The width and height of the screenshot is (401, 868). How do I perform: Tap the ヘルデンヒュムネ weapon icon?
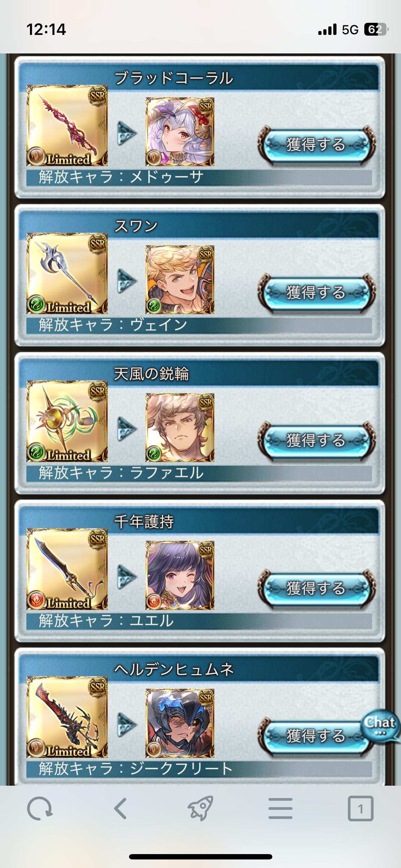pos(67,717)
